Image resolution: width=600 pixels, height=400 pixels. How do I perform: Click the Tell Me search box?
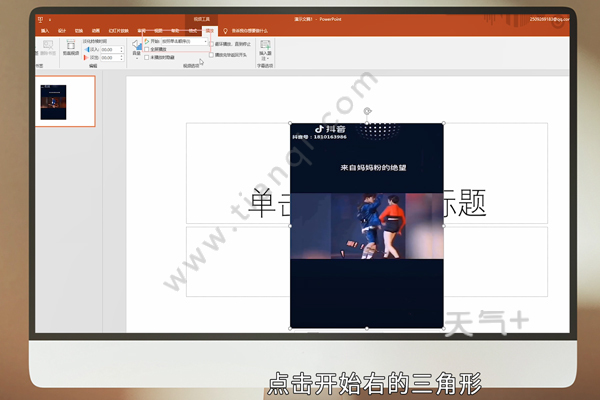(x=249, y=31)
